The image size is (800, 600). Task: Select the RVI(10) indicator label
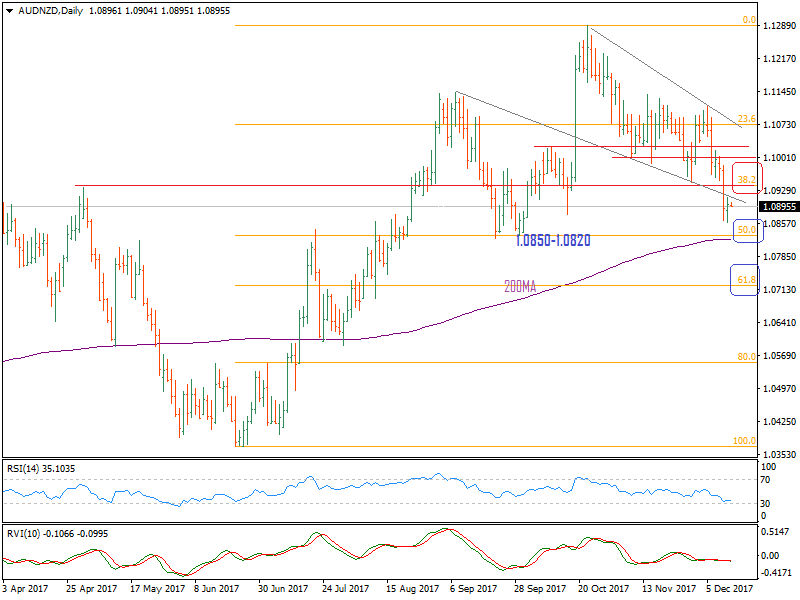tap(56, 533)
